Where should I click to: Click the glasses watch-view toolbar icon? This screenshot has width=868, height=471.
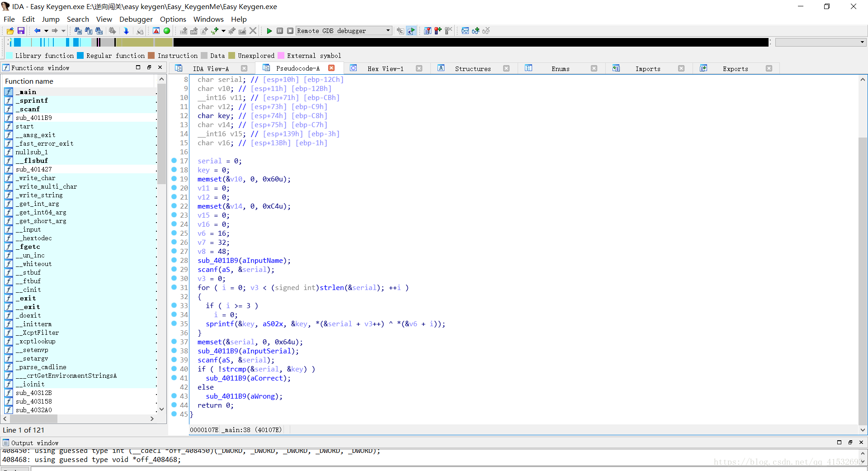465,31
